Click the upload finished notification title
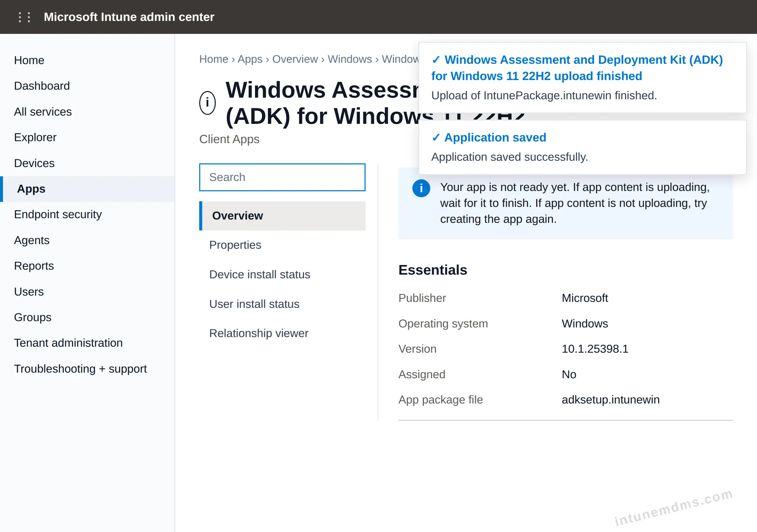 coord(577,68)
